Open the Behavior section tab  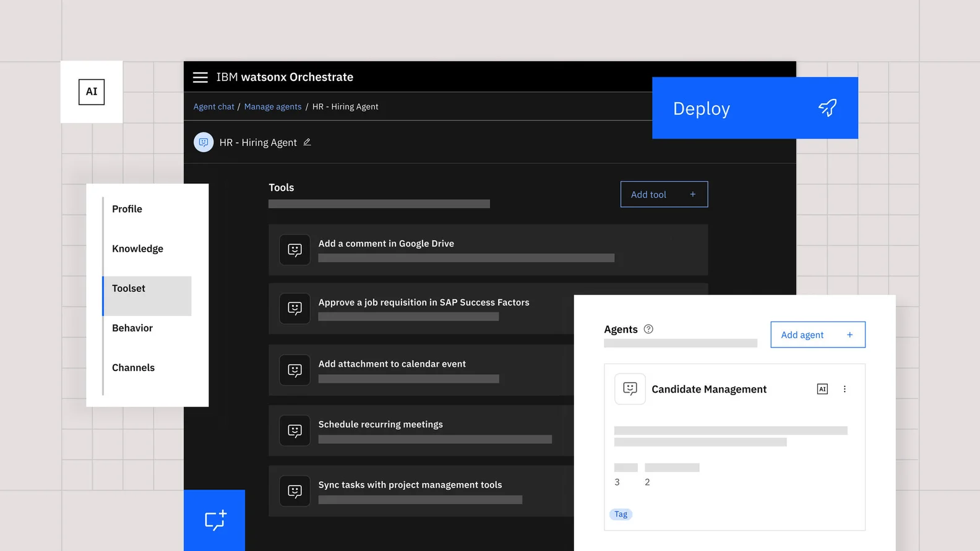pyautogui.click(x=132, y=328)
